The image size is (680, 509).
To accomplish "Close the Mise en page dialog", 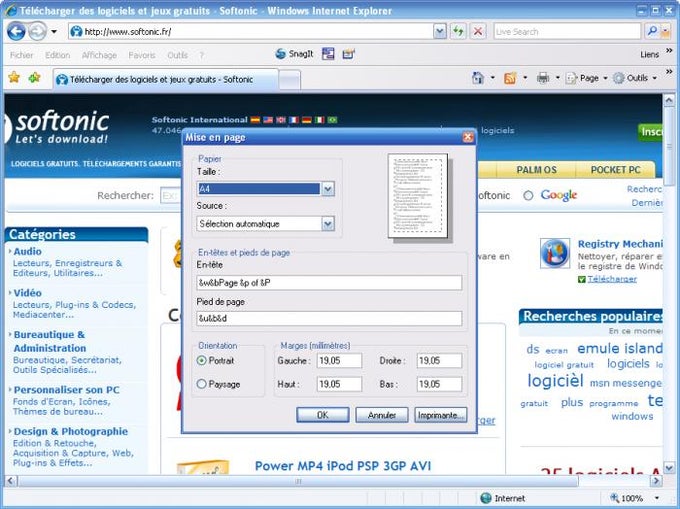I will pyautogui.click(x=468, y=137).
